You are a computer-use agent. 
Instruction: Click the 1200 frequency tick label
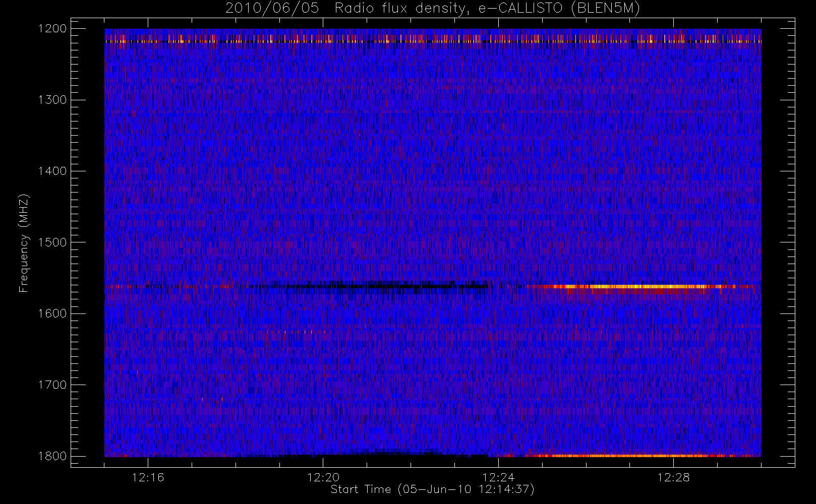(x=52, y=29)
